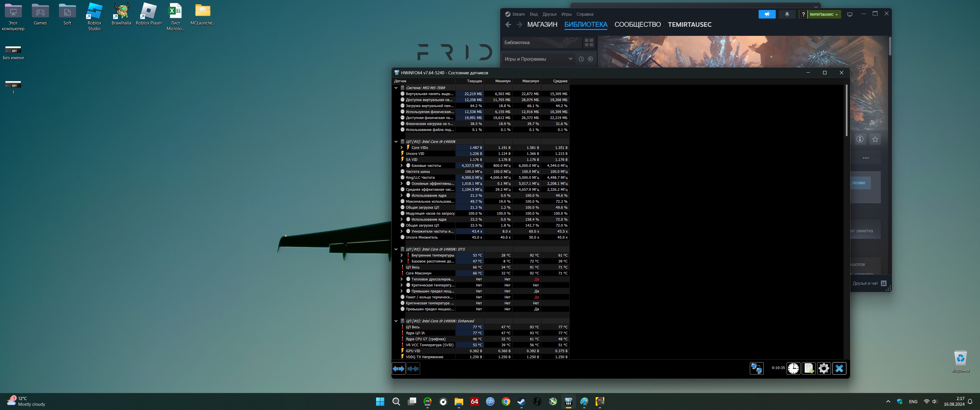Viewport: 980px width, 410px height.
Task: Go to СООБЩЕСТВО section
Action: pos(637,24)
